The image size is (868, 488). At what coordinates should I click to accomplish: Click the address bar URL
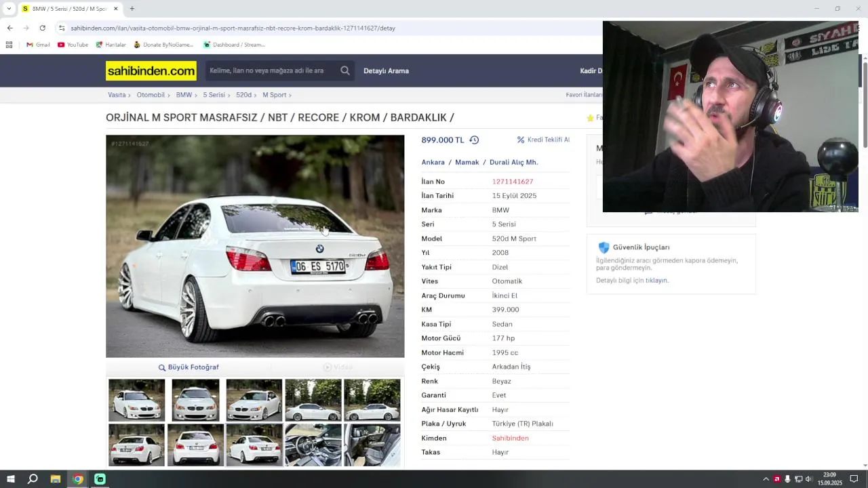coord(233,28)
